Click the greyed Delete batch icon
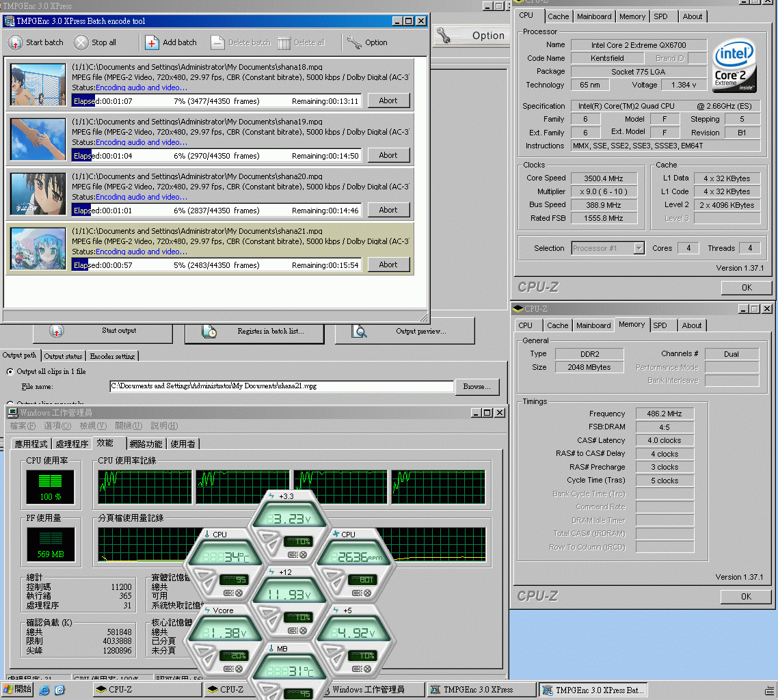 coord(217,42)
